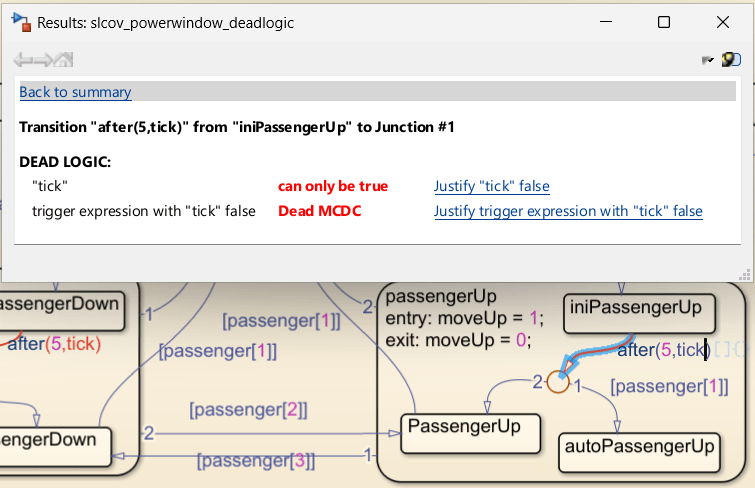This screenshot has height=488, width=755.
Task: Click Justify trigger expression with "tick" false
Action: pos(568,211)
